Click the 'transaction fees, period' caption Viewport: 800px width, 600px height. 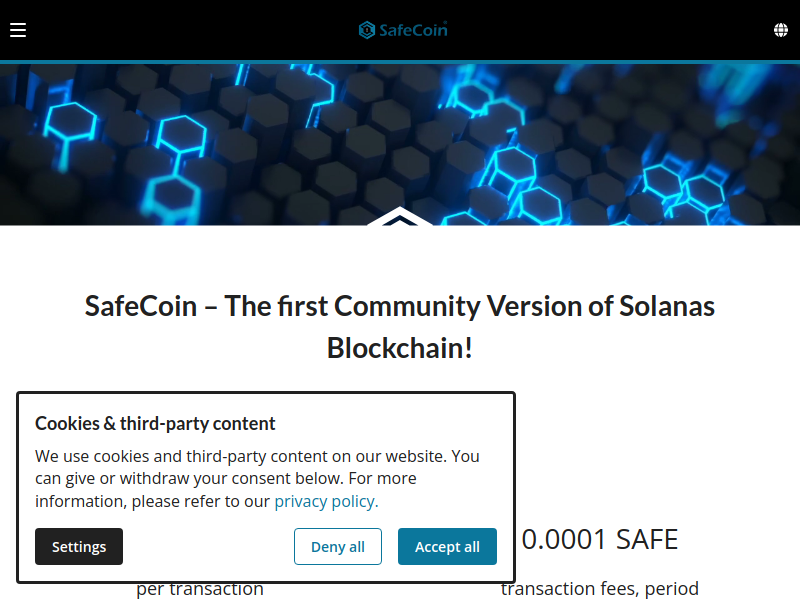click(x=599, y=589)
